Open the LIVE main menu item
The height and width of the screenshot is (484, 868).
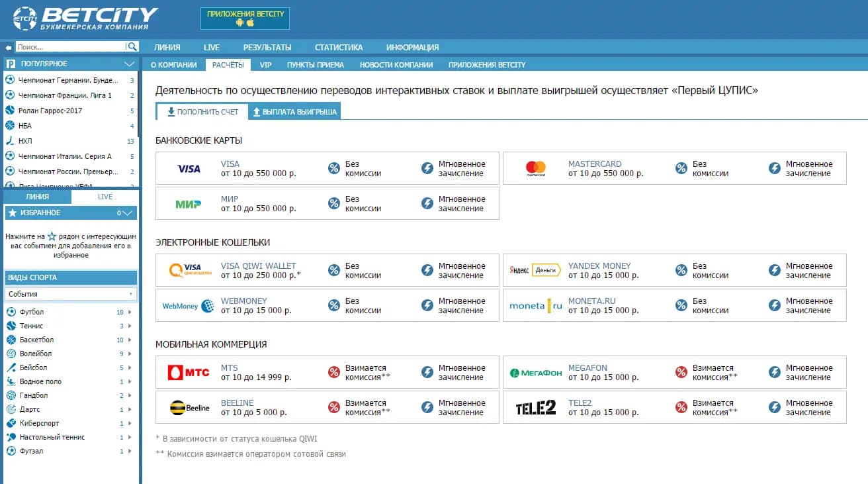click(212, 48)
